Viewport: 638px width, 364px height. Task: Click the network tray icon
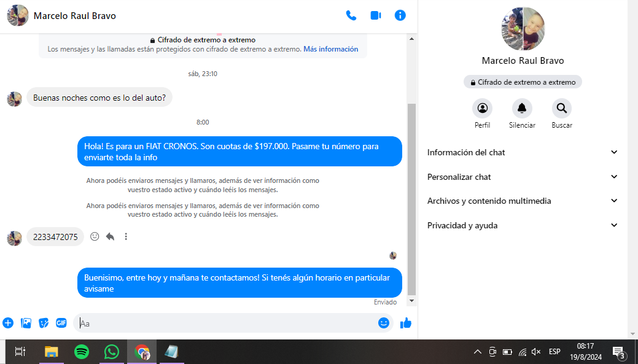(523, 352)
